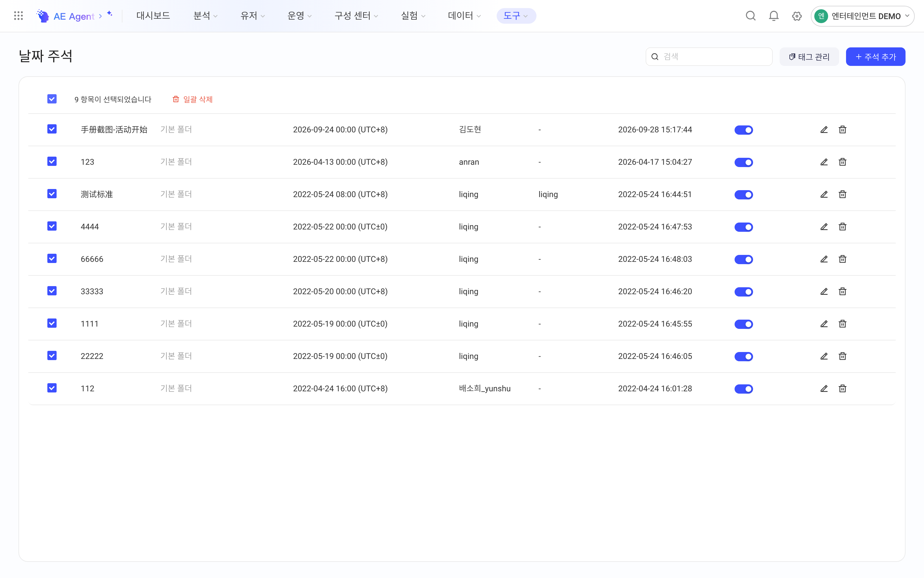924x578 pixels.
Task: Uncheck the 1111 row checkbox
Action: click(x=52, y=323)
